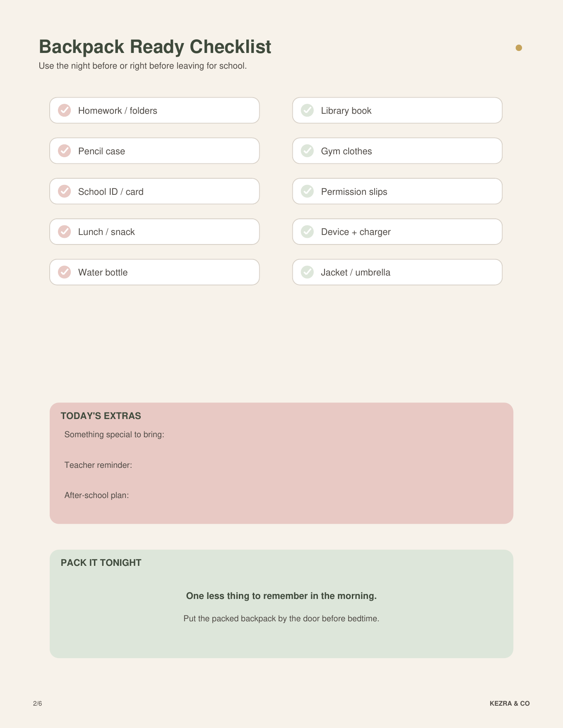Viewport: 563px width, 728px height.
Task: Tick the Pencil case checkmark
Action: point(64,151)
